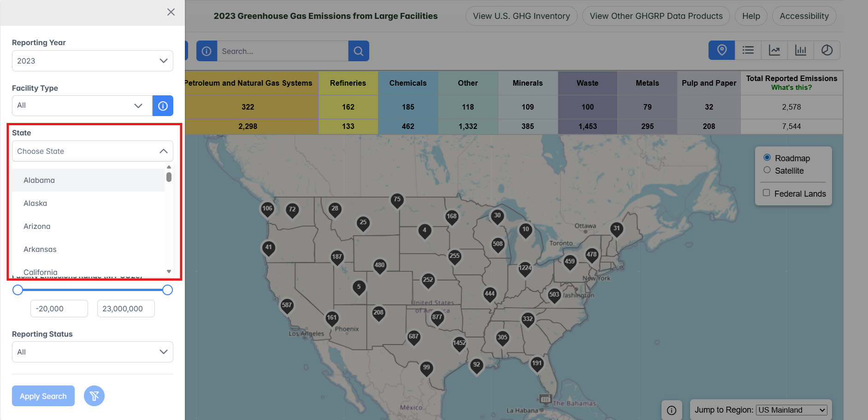This screenshot has height=420, width=868.
Task: Open the bar chart view
Action: point(801,50)
